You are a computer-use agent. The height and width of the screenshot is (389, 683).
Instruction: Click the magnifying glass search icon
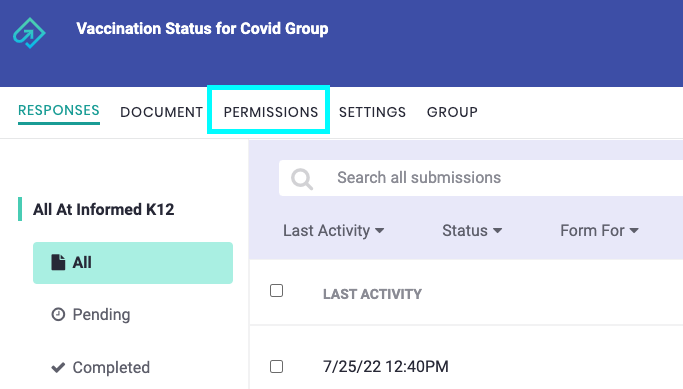[x=302, y=179]
